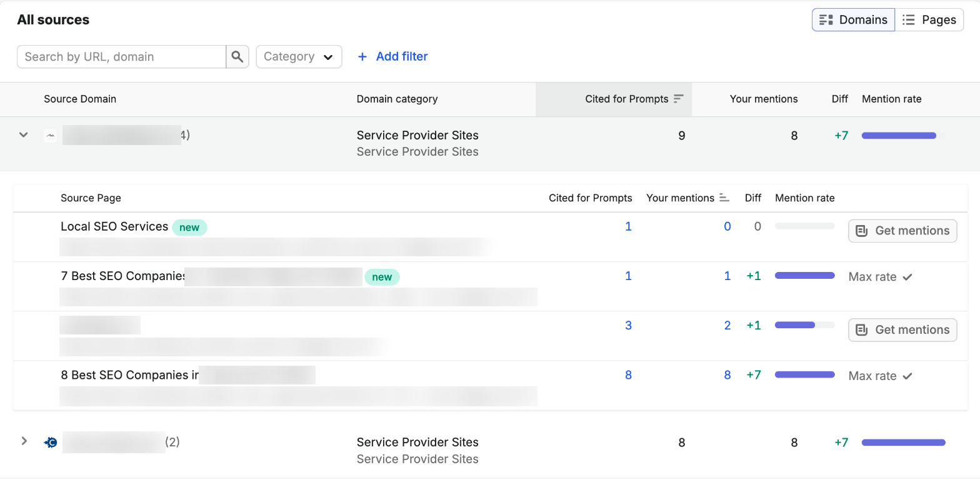This screenshot has width=980, height=482.
Task: Click Get mentions icon in Local SEO Services row
Action: tap(862, 231)
